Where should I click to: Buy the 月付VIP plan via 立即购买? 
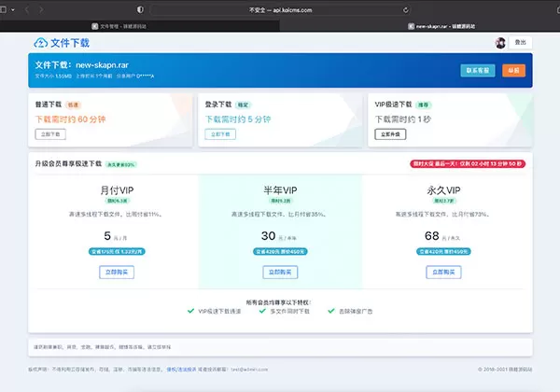coord(117,272)
